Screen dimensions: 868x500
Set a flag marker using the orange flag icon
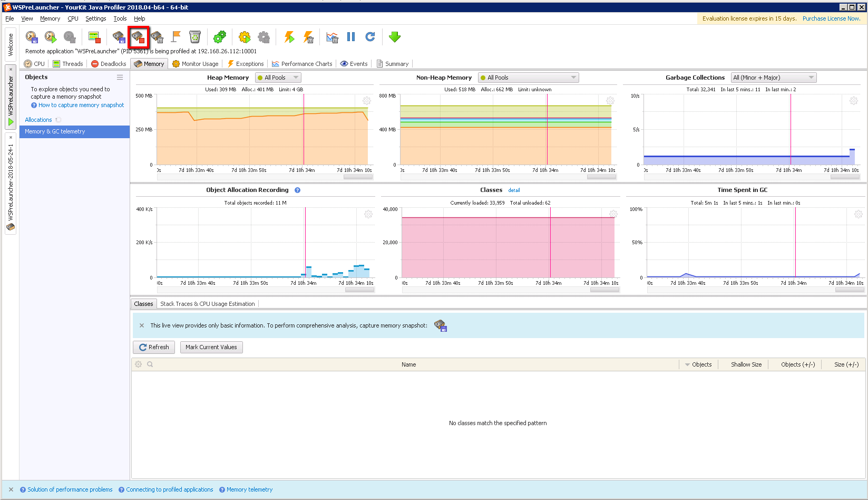pos(175,37)
